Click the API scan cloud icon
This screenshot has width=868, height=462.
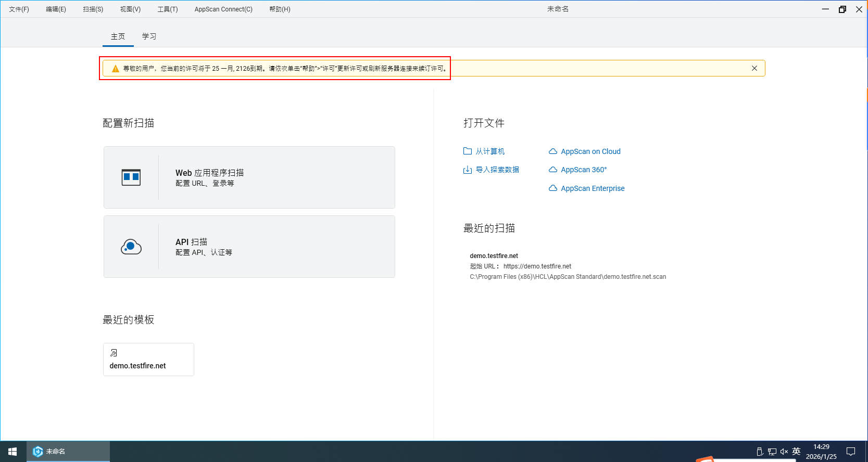[x=131, y=247]
